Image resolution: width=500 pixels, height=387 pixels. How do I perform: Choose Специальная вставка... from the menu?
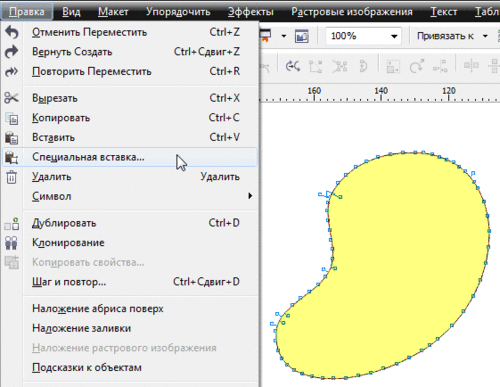tap(130, 157)
